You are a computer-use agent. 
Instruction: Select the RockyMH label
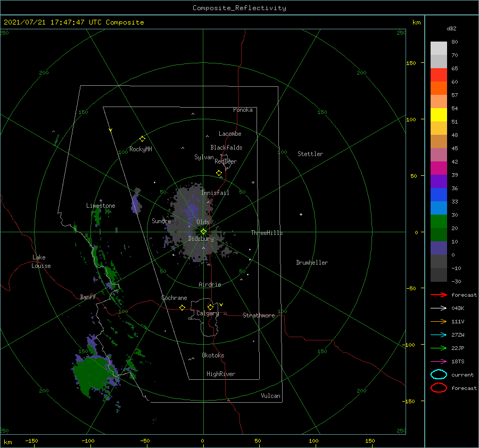(x=141, y=149)
